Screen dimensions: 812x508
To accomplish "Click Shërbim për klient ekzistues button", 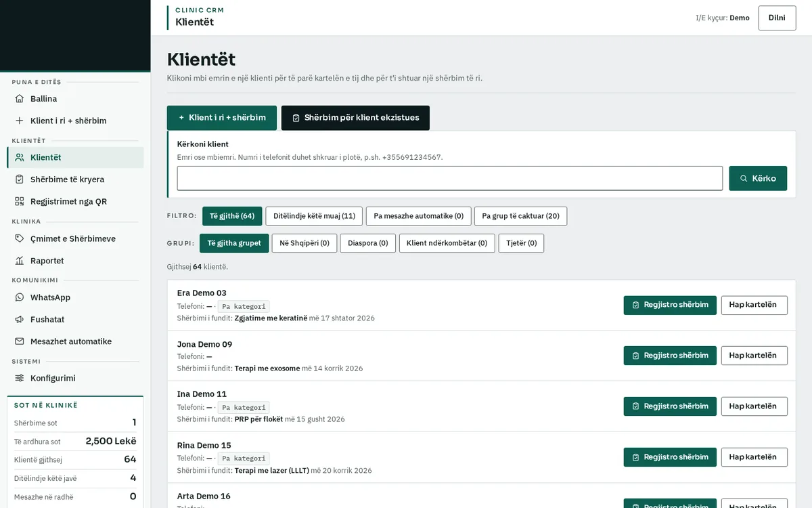I will (x=355, y=118).
